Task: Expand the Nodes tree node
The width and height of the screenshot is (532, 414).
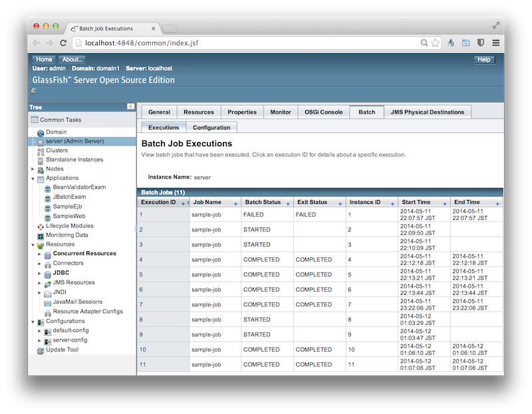Action: [33, 169]
